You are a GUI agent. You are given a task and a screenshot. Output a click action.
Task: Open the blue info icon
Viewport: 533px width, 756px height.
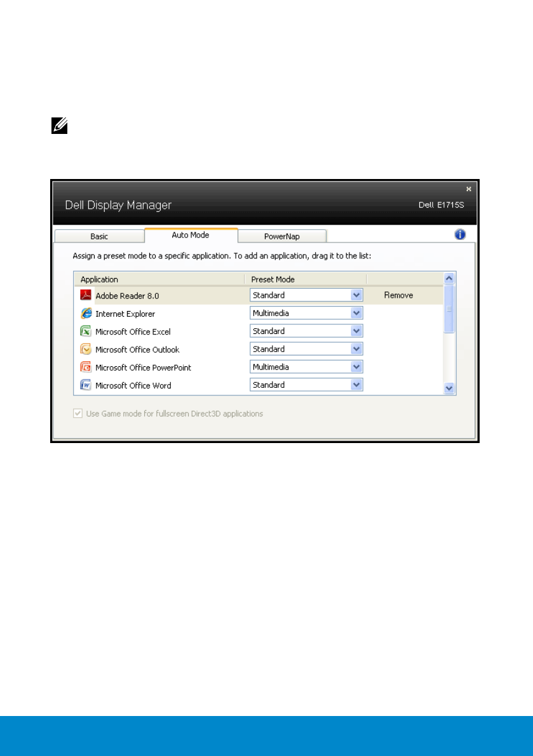tap(460, 234)
